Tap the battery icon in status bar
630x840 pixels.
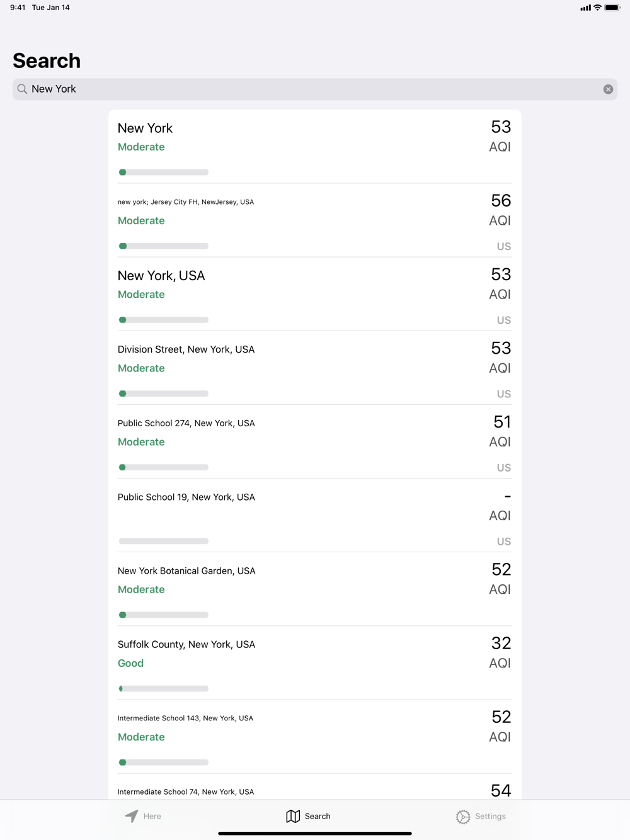[612, 8]
